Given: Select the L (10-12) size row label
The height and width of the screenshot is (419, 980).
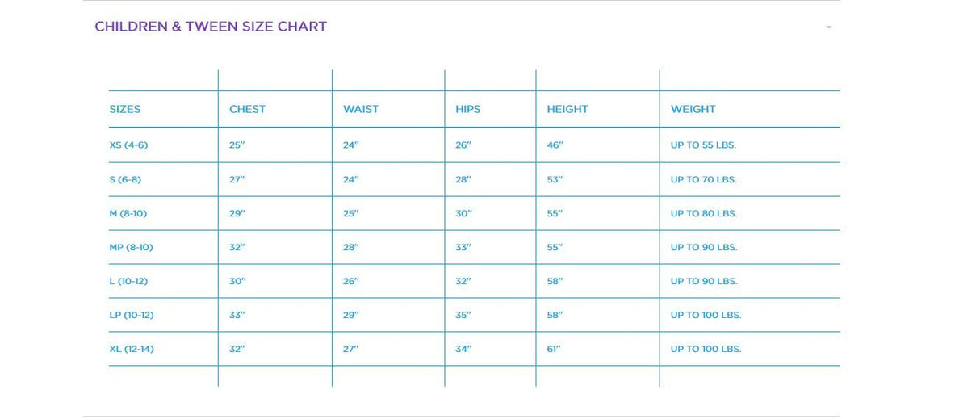Looking at the screenshot, I should (x=128, y=281).
